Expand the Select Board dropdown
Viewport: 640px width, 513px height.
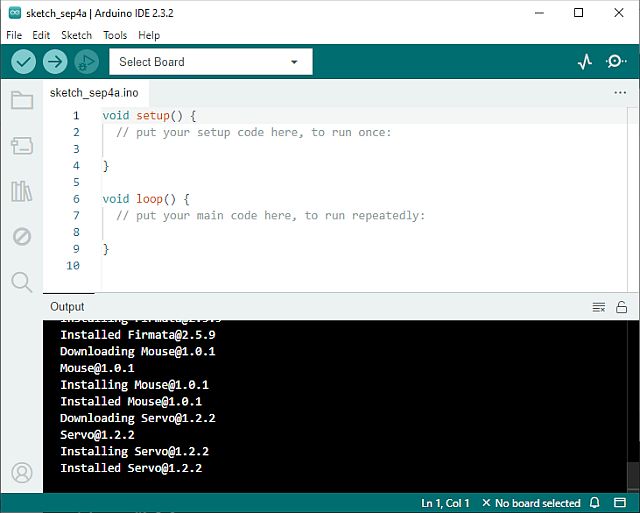coord(210,62)
